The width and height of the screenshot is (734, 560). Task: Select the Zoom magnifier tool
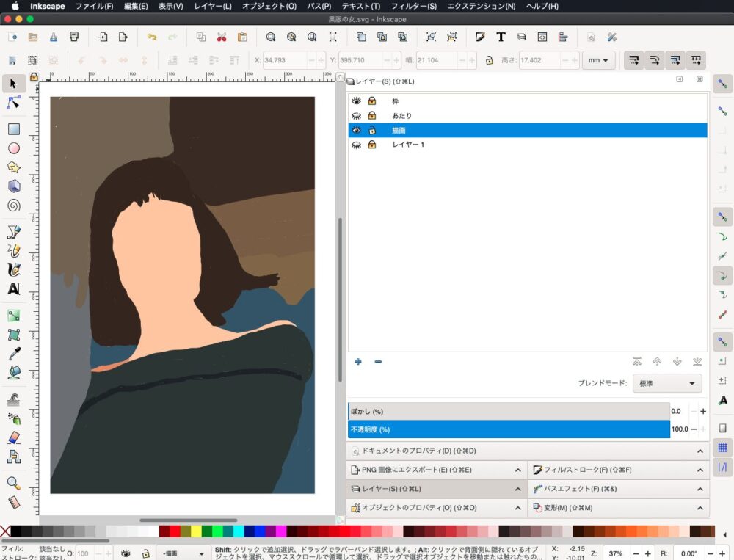tap(13, 483)
